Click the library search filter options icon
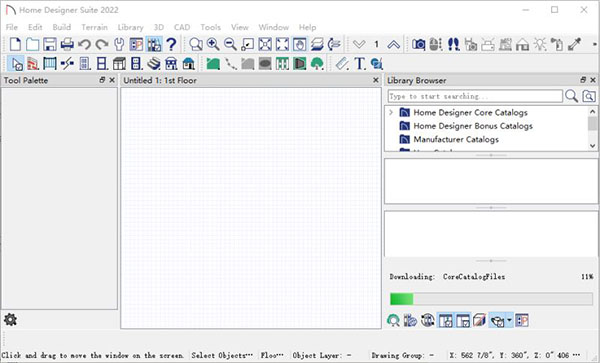Image resolution: width=600 pixels, height=363 pixels. pos(589,96)
